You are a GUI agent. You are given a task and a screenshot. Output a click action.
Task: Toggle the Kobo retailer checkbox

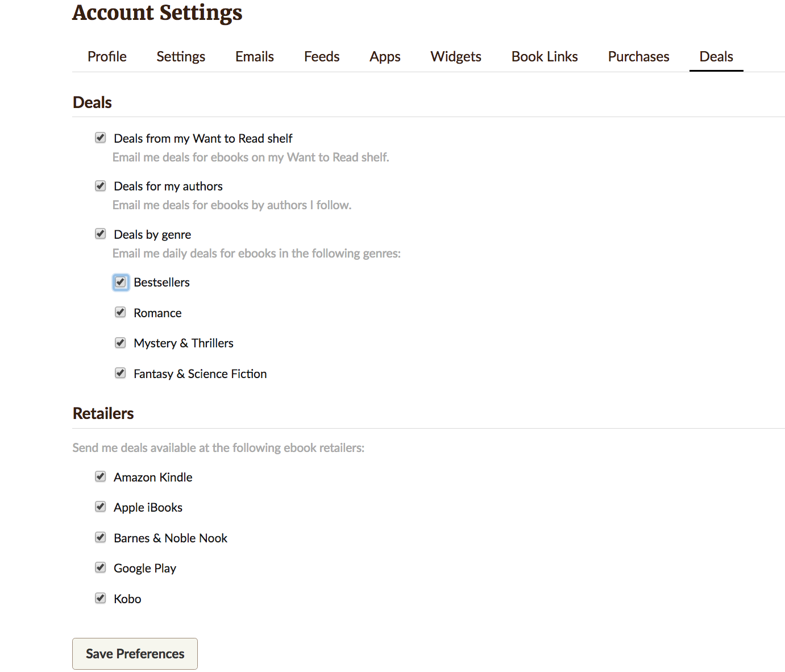pos(101,598)
